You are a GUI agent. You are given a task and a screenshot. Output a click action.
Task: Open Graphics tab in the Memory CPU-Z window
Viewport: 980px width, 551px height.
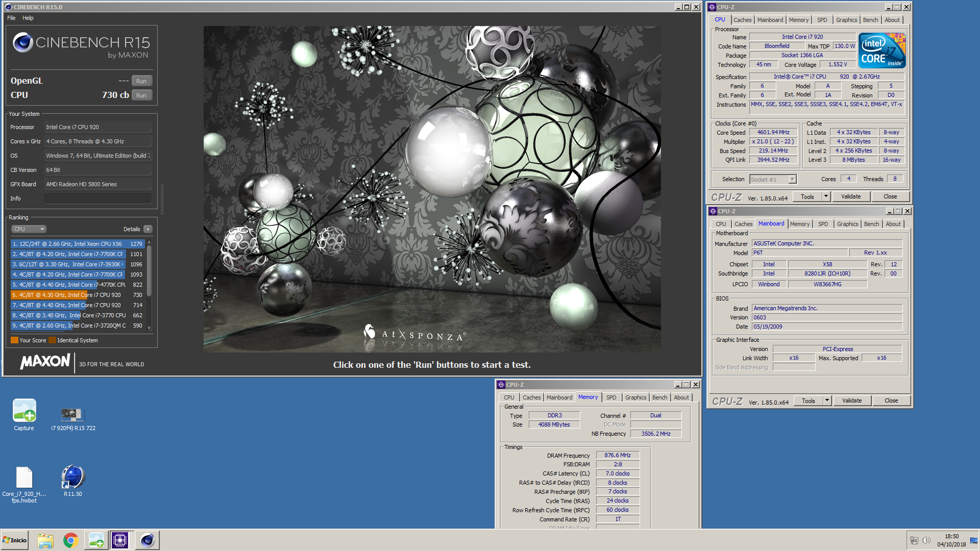pyautogui.click(x=636, y=397)
